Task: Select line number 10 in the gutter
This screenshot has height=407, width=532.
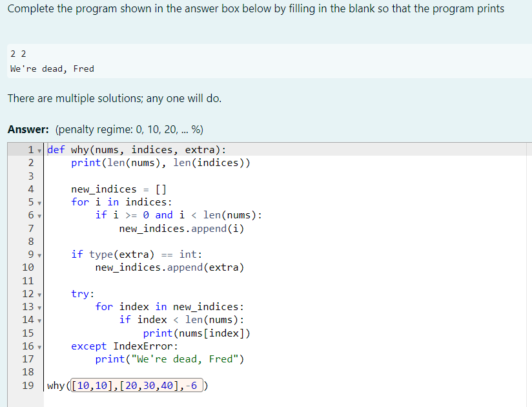Action: 28,267
